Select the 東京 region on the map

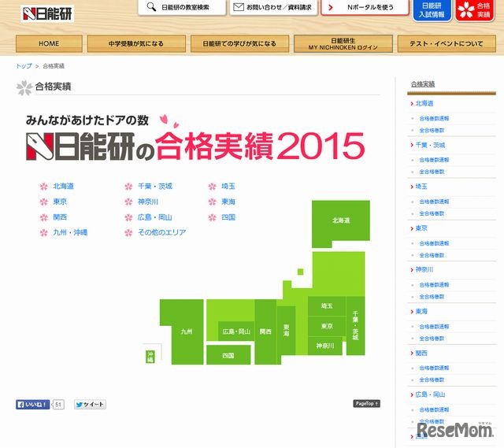[x=327, y=326]
